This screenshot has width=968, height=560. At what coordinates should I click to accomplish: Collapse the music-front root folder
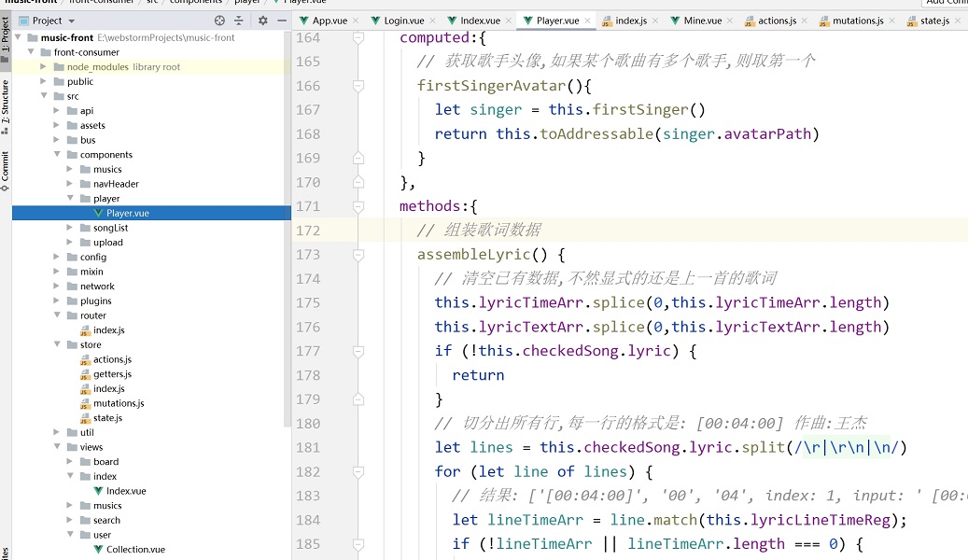pyautogui.click(x=18, y=37)
